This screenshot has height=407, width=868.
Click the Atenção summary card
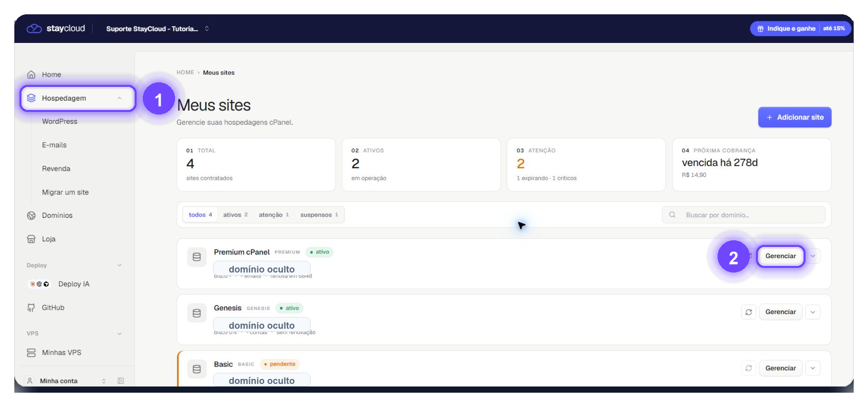[586, 165]
